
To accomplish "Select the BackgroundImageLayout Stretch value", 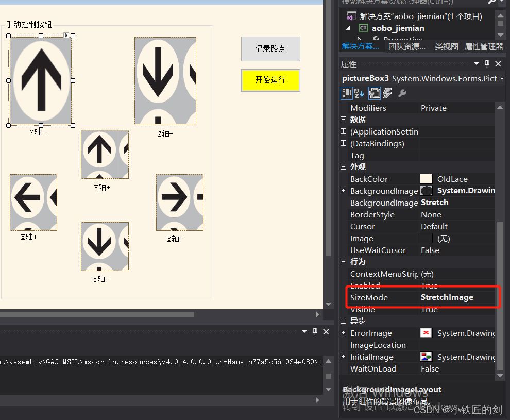I will [435, 203].
